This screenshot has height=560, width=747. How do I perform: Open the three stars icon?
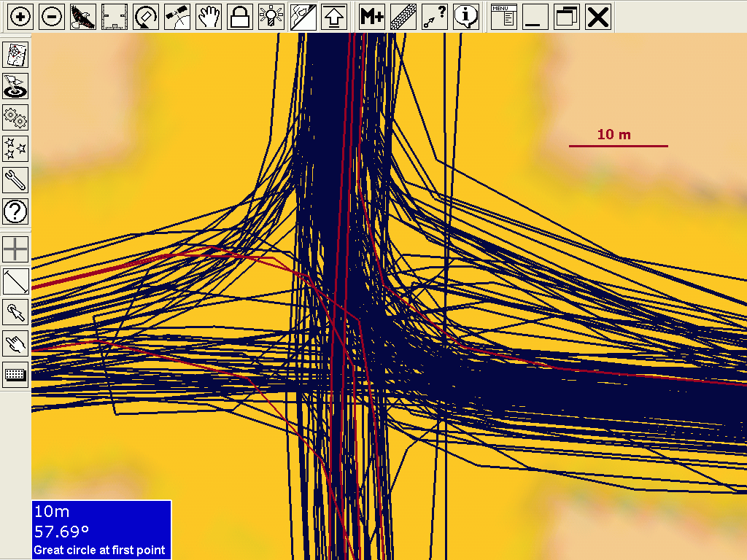15,149
